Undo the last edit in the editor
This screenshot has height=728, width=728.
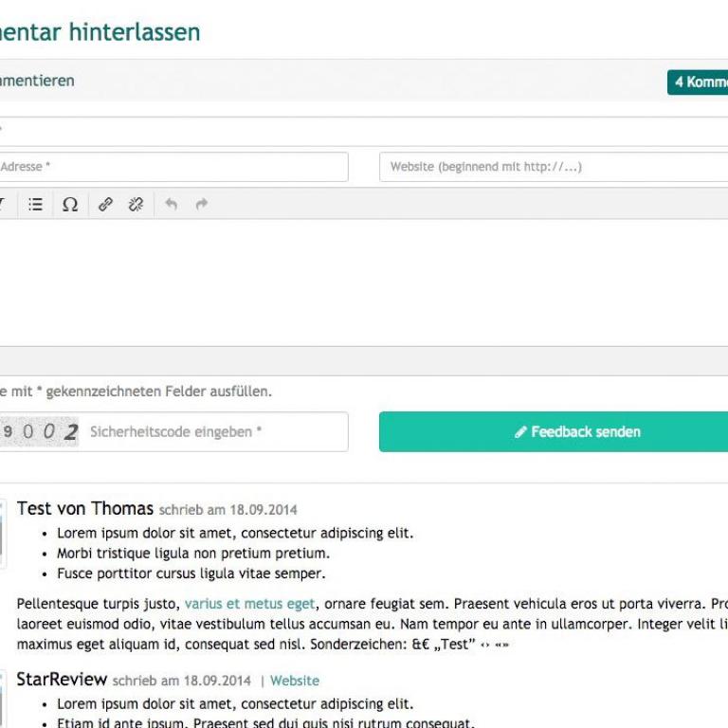[x=171, y=204]
